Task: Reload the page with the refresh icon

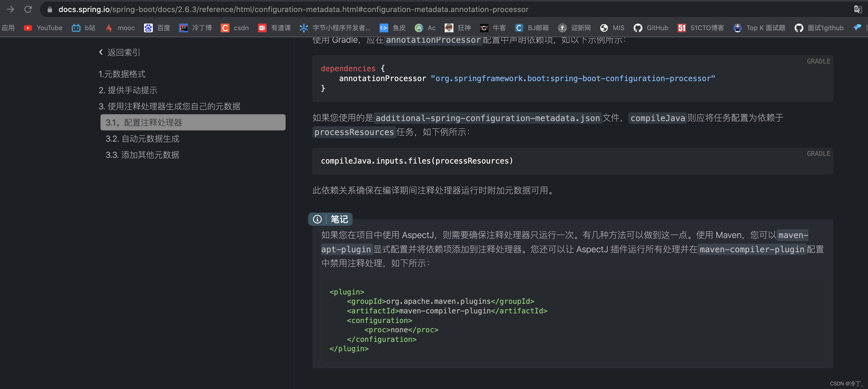Action: tap(28, 9)
